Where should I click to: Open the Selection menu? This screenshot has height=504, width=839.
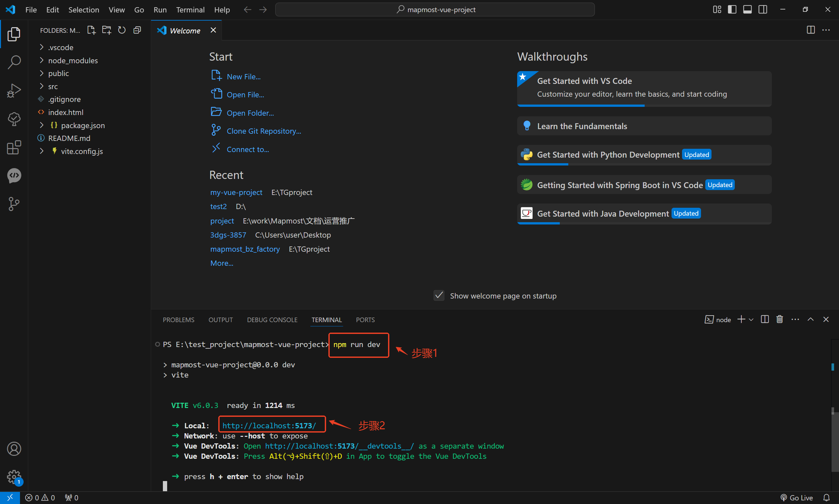pos(84,10)
